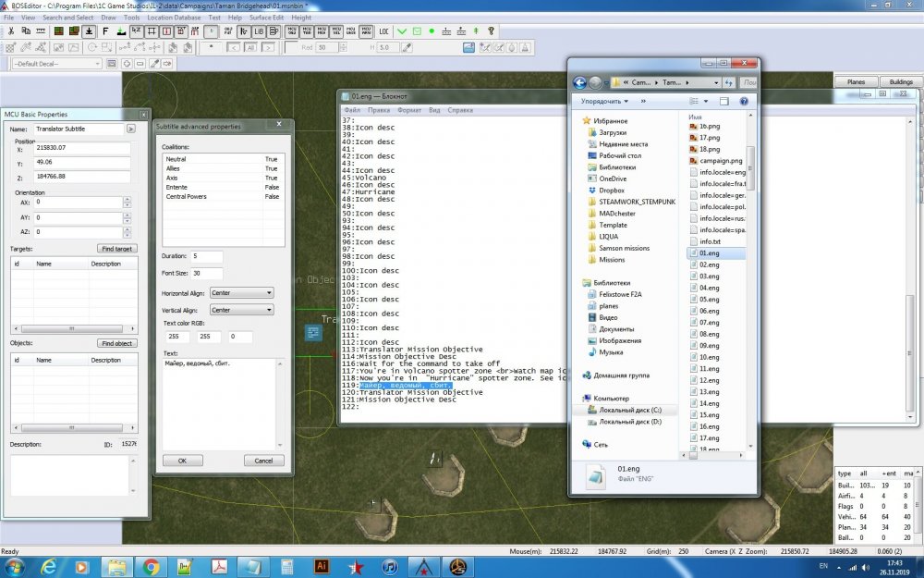Click the green dot toolbar icon

pos(432,31)
